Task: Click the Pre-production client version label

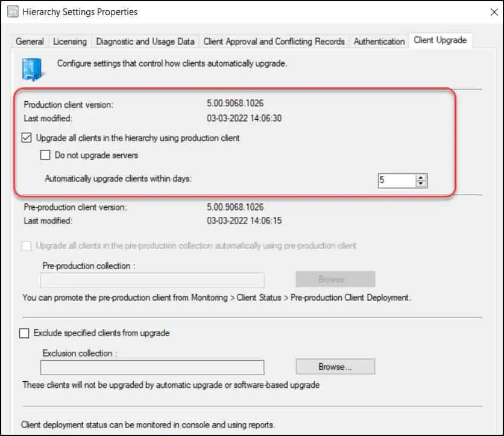Action: (75, 207)
